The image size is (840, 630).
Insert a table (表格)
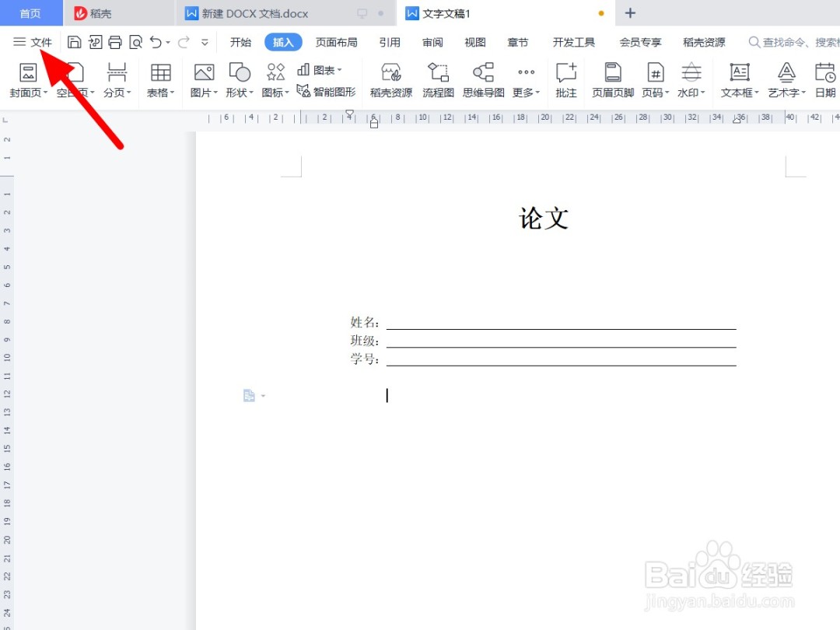tap(160, 80)
